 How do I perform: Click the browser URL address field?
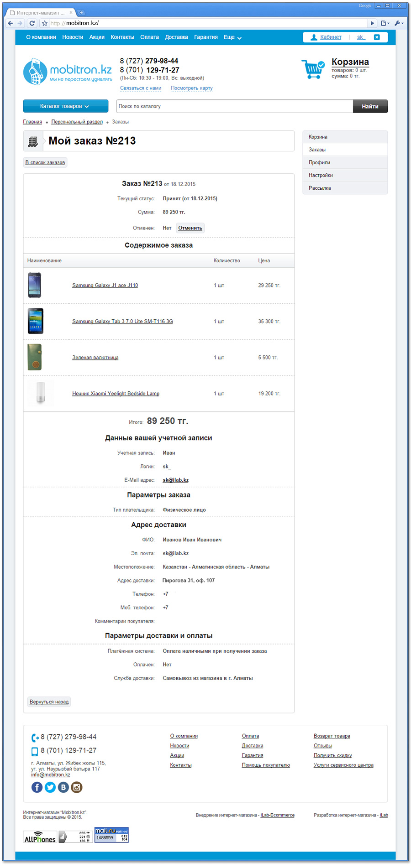208,23
